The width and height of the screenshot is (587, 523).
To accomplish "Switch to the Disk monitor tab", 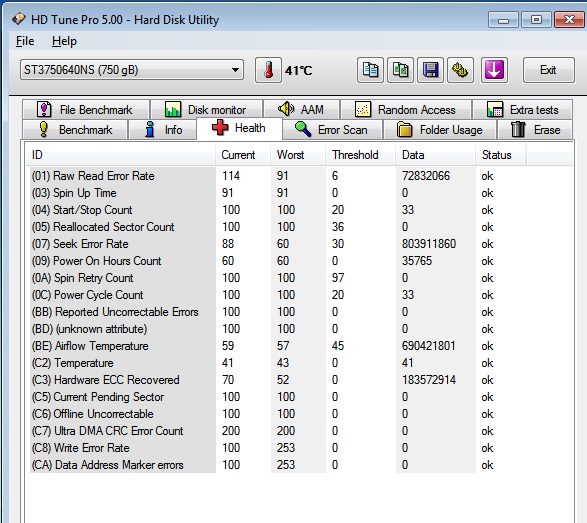I will [206, 110].
